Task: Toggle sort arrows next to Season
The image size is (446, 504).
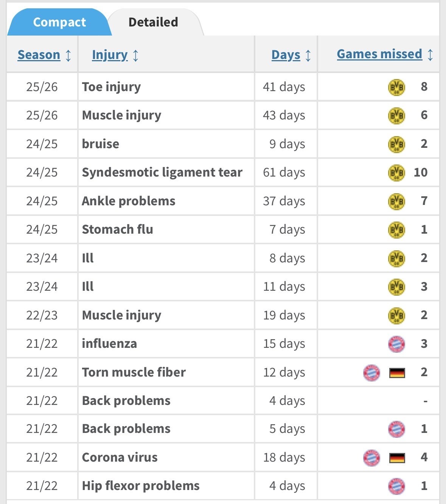Action: coord(68,55)
